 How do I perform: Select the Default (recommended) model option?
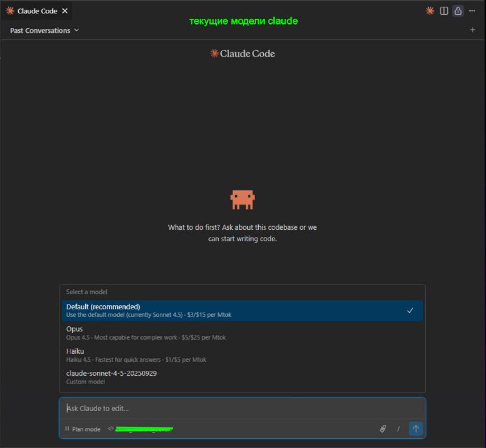[242, 311]
